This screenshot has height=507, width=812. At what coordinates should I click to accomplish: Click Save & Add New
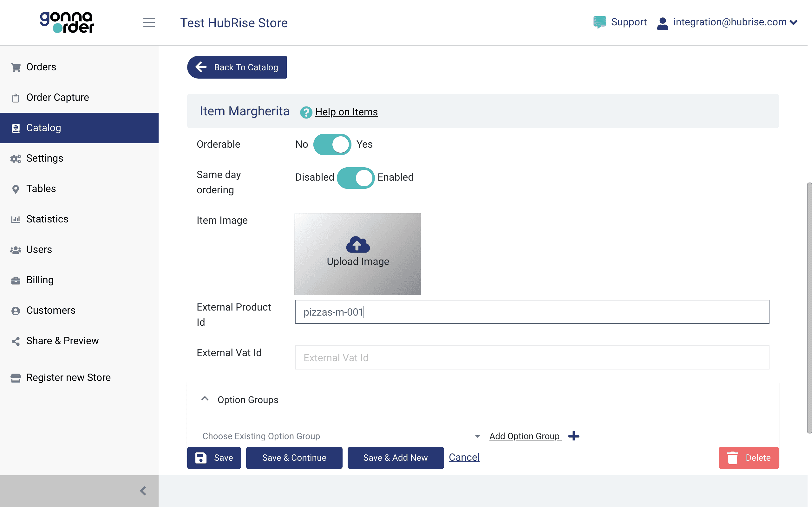(x=395, y=458)
